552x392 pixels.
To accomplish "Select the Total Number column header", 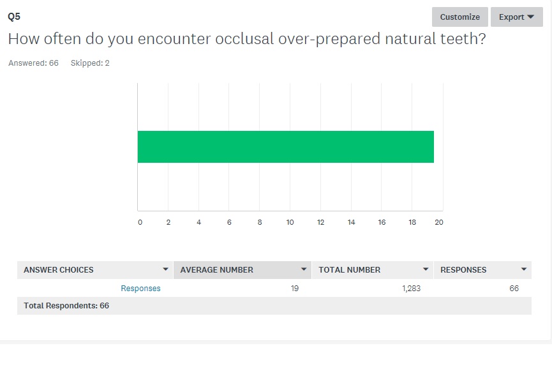I will 350,270.
